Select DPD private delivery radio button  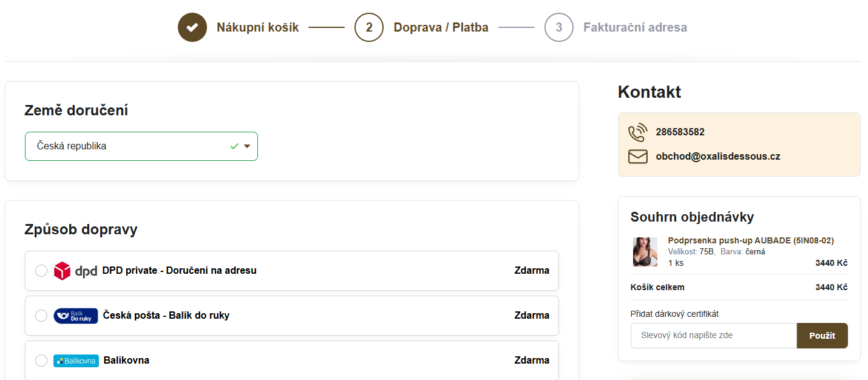tap(41, 271)
